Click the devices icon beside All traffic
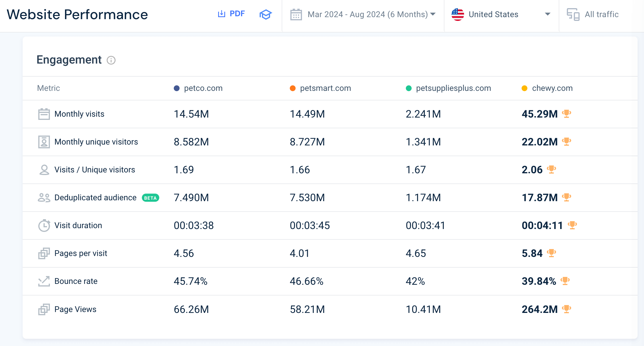Screen dimensions: 644x346 click(x=573, y=15)
